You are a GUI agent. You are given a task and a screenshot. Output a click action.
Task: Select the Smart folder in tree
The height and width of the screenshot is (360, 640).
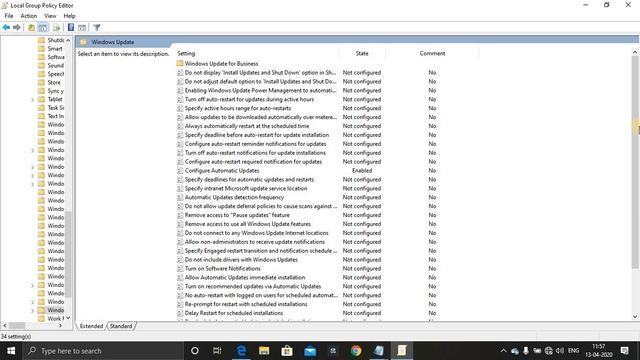click(55, 49)
